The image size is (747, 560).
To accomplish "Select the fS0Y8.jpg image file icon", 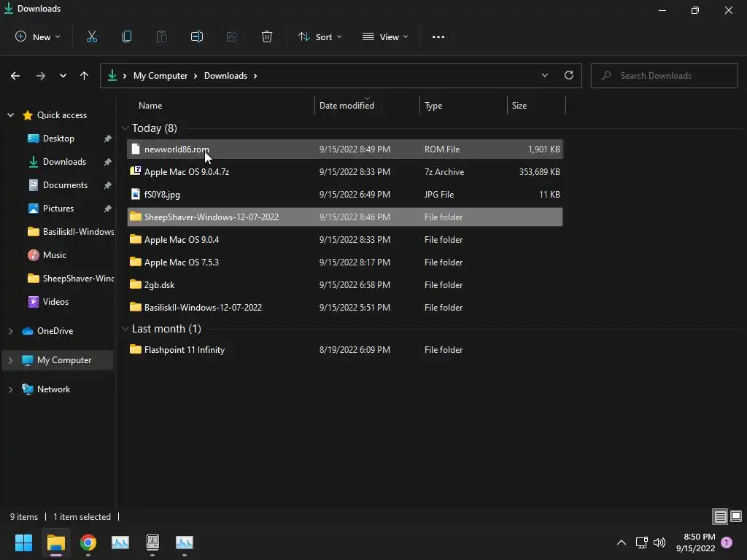I will [x=135, y=194].
